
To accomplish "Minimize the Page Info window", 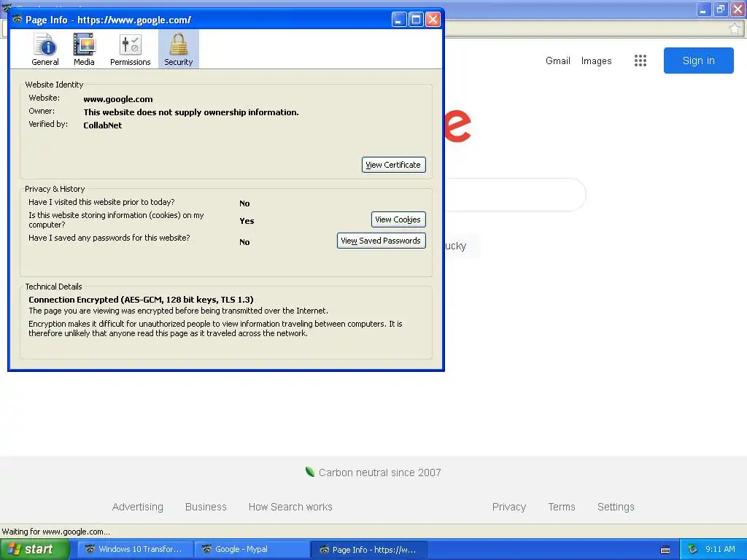I will click(x=399, y=20).
